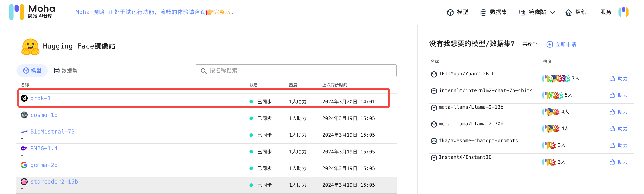
Task: Click the 完整版 link in banner
Action: pos(222,12)
